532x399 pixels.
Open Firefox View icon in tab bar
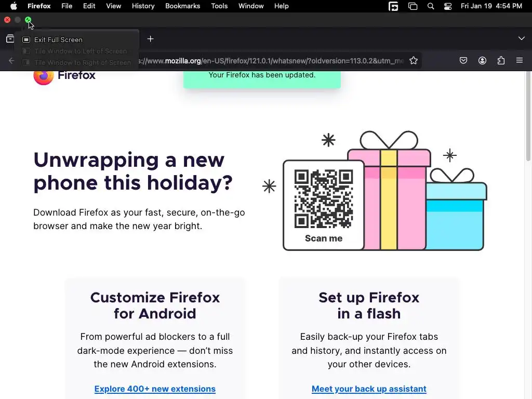(10, 39)
